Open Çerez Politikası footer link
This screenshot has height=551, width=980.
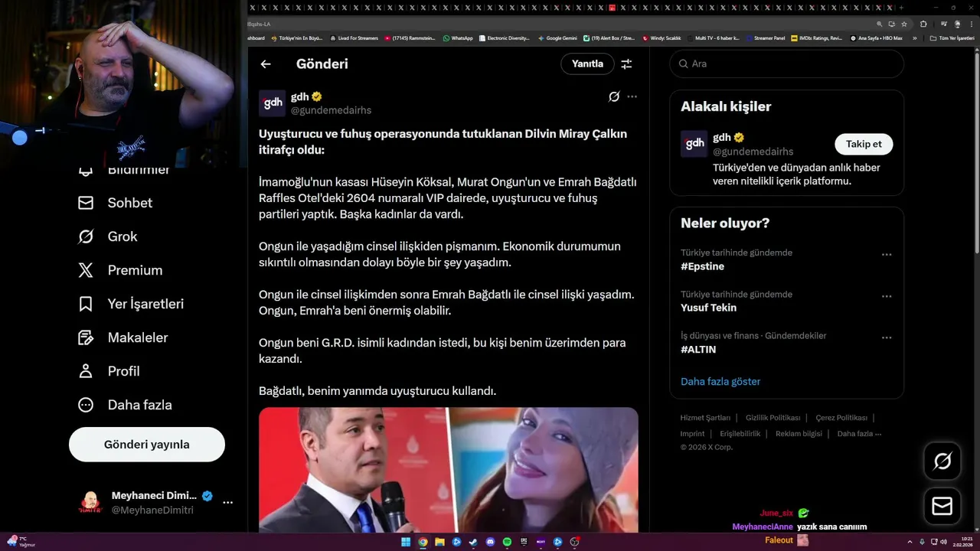point(841,418)
